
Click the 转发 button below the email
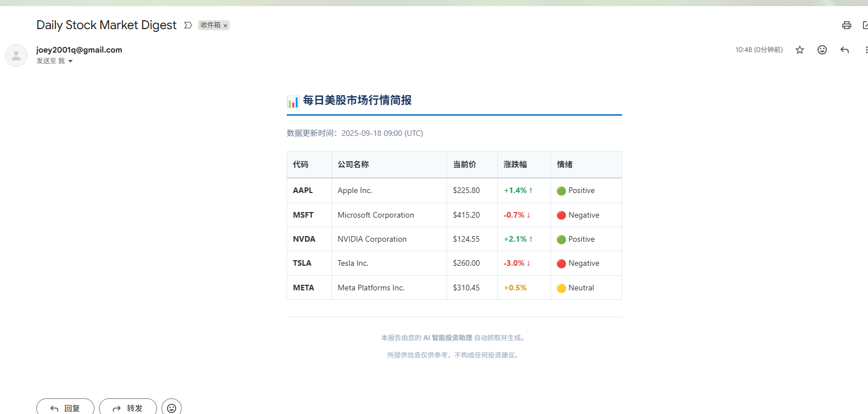click(128, 407)
